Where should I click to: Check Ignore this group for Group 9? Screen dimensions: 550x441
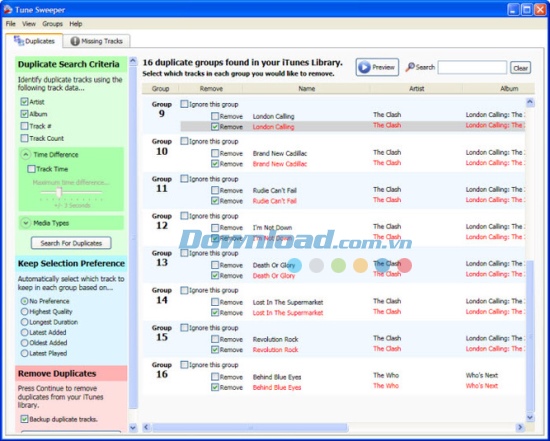coord(184,104)
